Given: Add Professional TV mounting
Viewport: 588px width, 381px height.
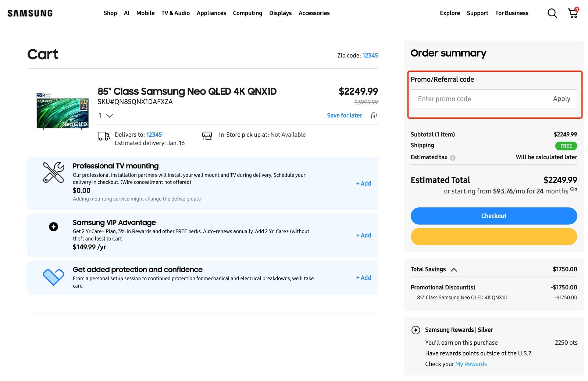Looking at the screenshot, I should coord(363,184).
